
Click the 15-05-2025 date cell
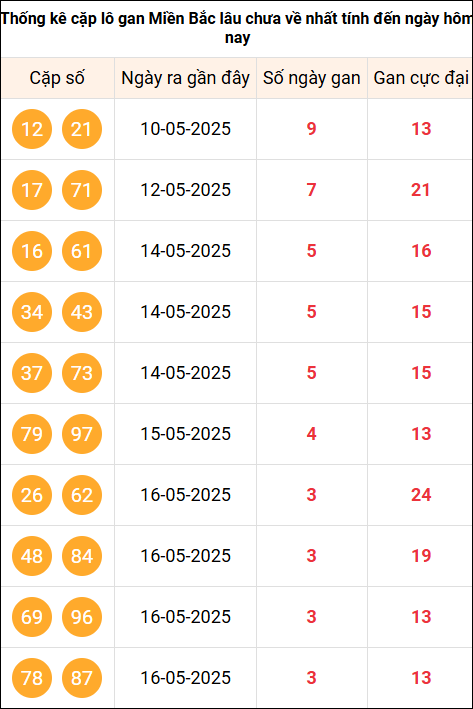point(185,434)
